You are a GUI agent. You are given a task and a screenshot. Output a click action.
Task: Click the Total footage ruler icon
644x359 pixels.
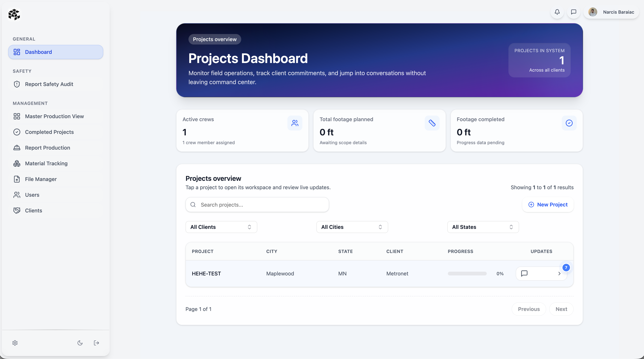[x=432, y=123]
